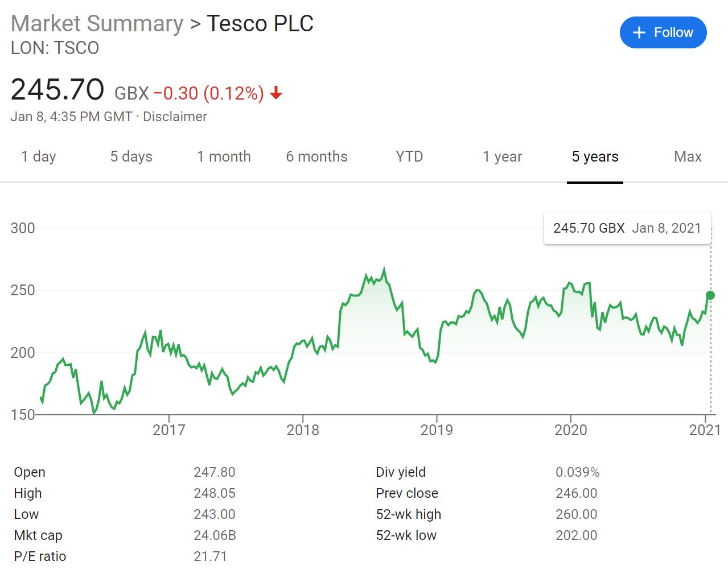Screen dimensions: 728x582
Task: Select the 52-wk high value of 260.00
Action: tap(576, 514)
